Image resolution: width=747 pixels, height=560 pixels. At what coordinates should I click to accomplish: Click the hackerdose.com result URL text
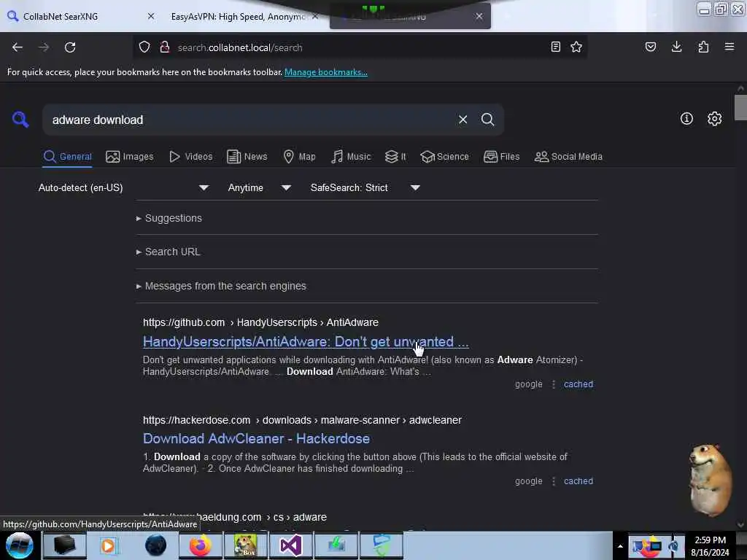pos(302,421)
